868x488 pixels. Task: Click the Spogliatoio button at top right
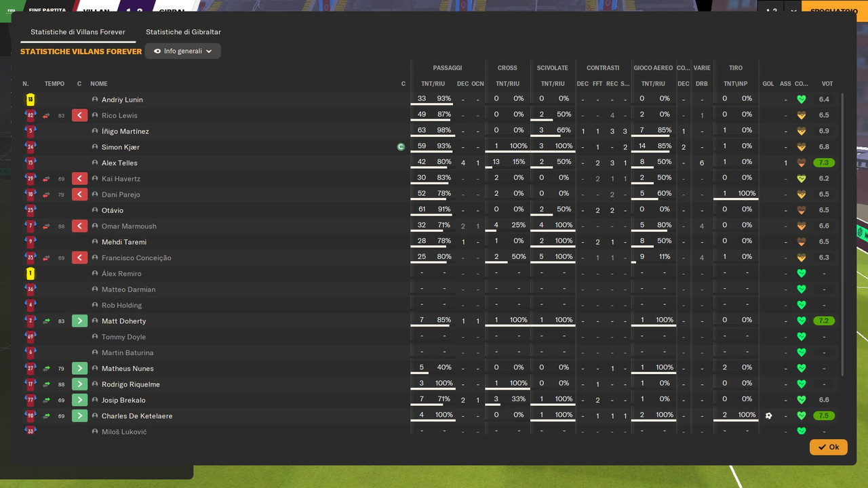coord(834,11)
